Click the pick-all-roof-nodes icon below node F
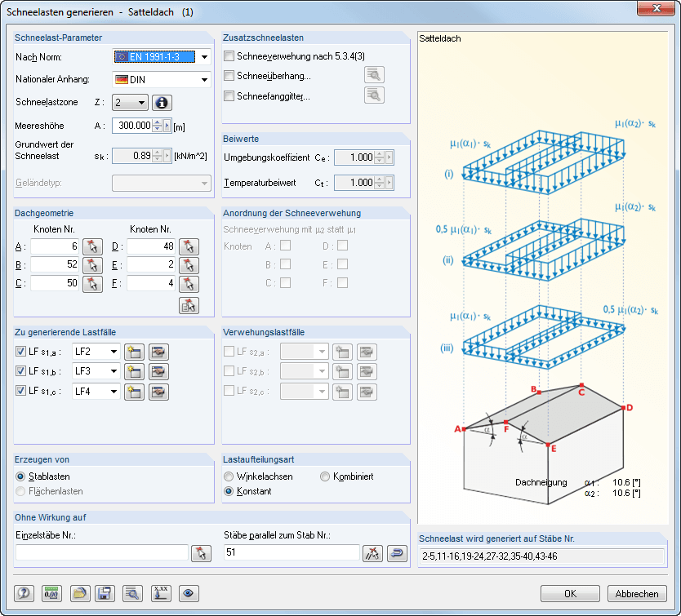 pyautogui.click(x=189, y=306)
